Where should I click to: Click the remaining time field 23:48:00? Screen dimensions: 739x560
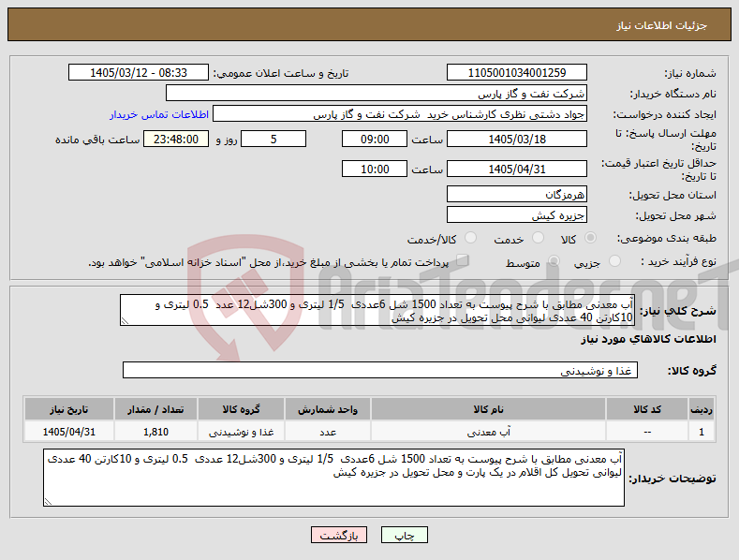pyautogui.click(x=176, y=139)
